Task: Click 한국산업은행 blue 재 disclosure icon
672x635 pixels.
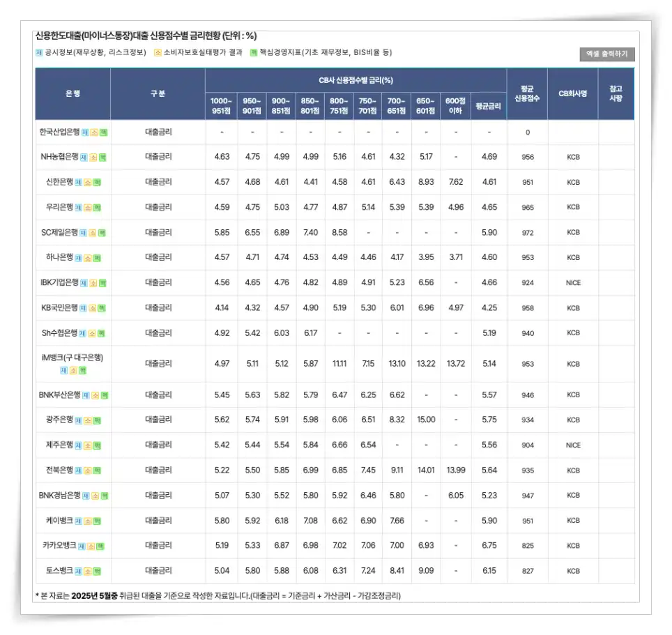Action: tap(85, 133)
